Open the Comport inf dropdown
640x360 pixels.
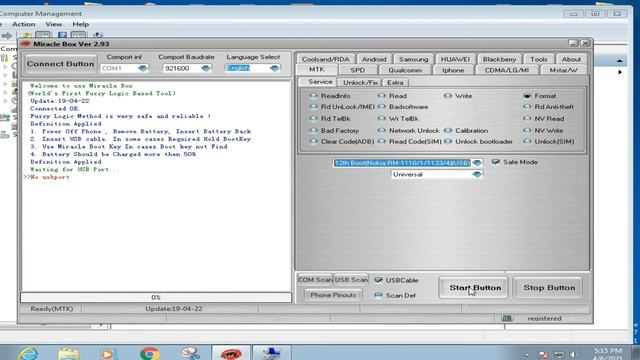[142, 69]
